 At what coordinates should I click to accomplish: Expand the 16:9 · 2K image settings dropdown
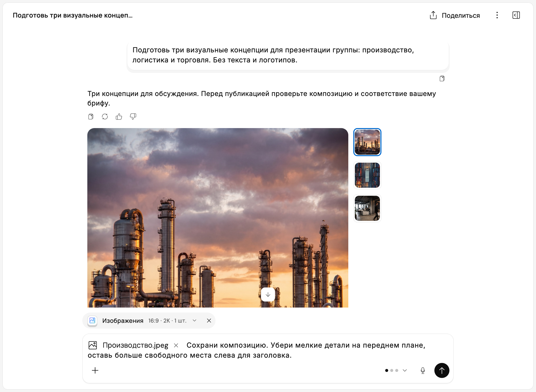tap(172, 321)
